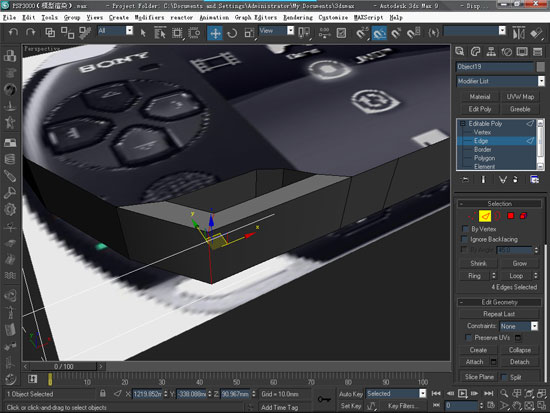This screenshot has height=413, width=550.
Task: Open the MAXScript menu
Action: 368,18
